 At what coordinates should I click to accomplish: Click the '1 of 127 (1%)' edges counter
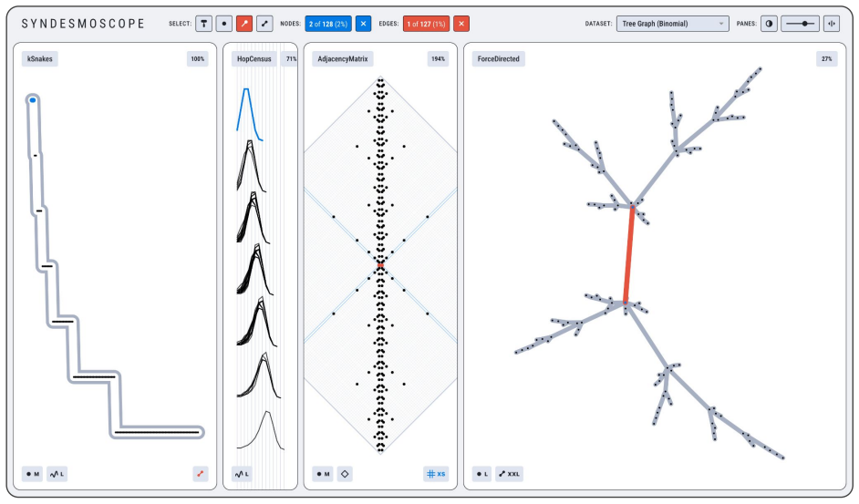[426, 24]
